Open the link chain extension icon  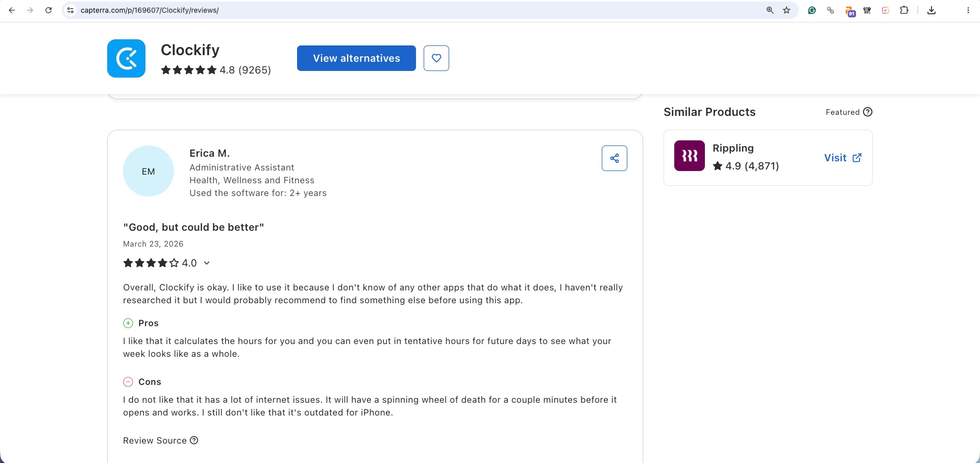830,10
